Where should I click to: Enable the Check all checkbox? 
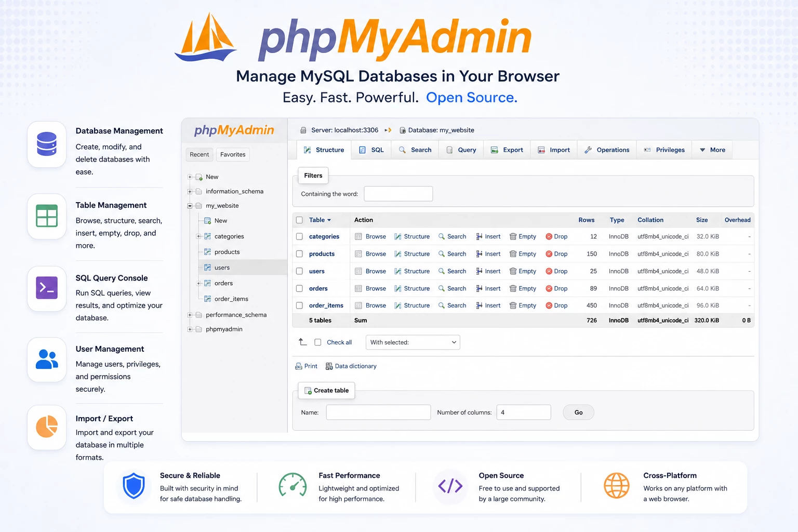(318, 342)
